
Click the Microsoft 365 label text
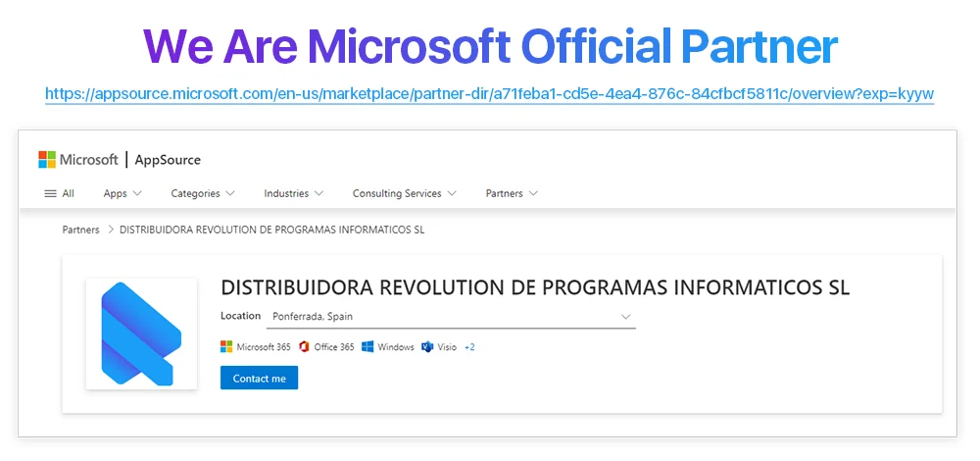point(264,347)
